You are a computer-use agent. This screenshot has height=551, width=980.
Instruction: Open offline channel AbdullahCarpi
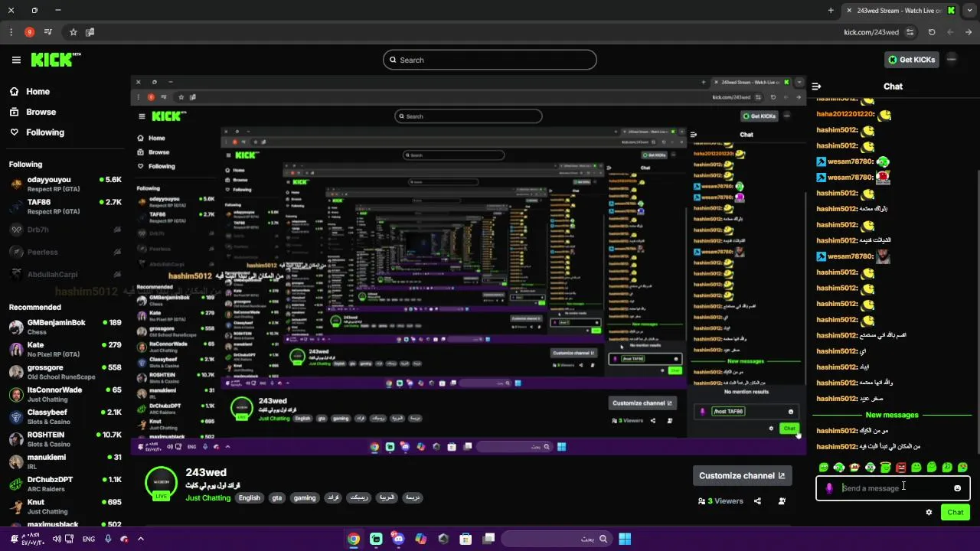65,274
